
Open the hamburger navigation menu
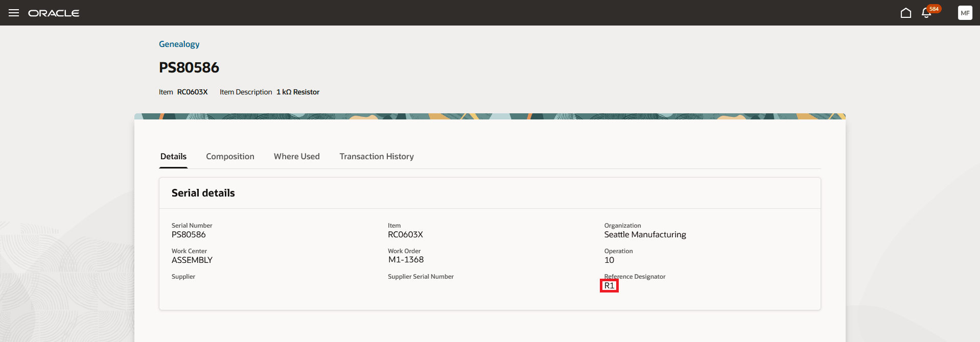pos(14,13)
